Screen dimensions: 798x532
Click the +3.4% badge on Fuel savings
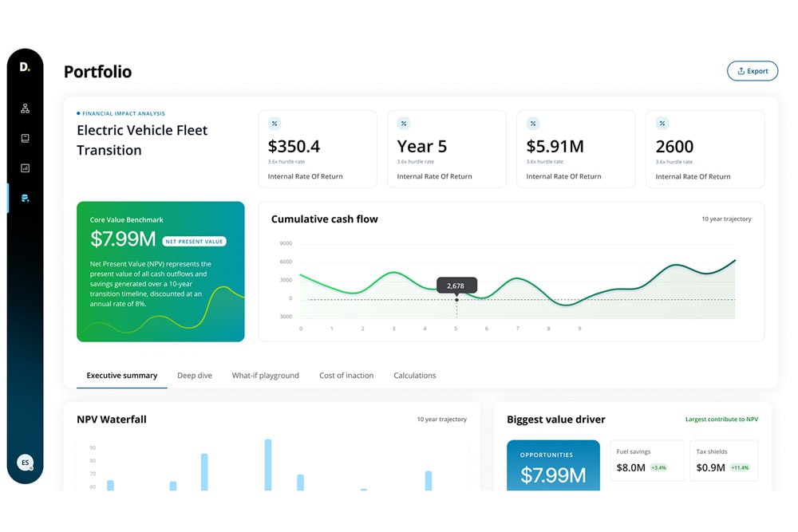658,468
